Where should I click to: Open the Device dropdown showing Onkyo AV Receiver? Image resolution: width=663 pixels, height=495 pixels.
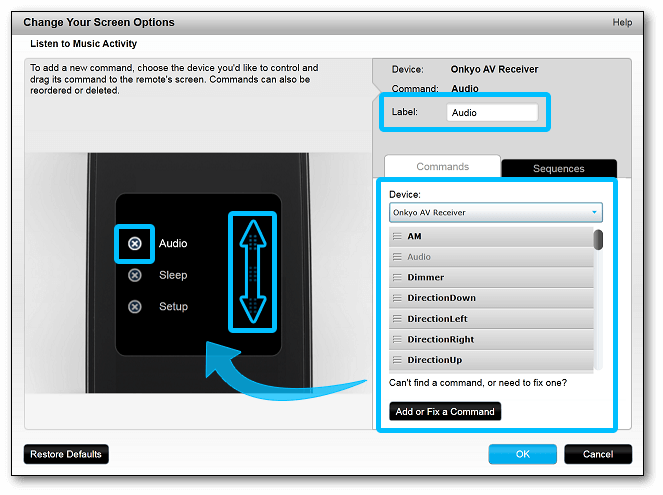pyautogui.click(x=496, y=213)
